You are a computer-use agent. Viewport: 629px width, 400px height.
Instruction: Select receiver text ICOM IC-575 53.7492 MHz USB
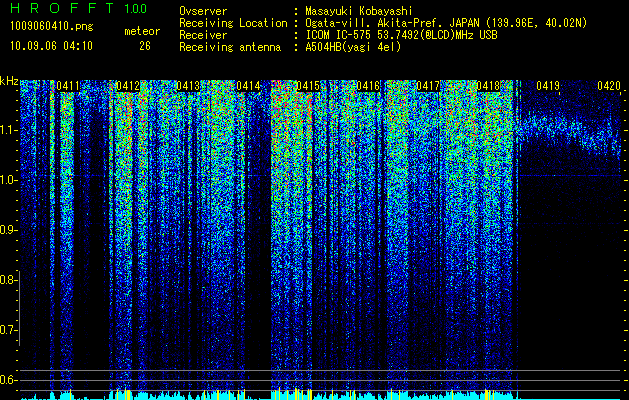click(x=401, y=35)
